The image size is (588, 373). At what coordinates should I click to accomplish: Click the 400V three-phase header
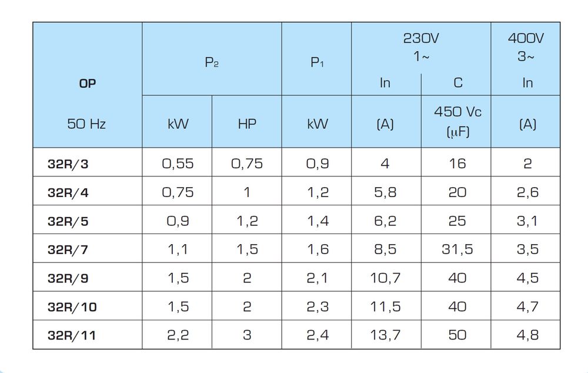(x=527, y=47)
